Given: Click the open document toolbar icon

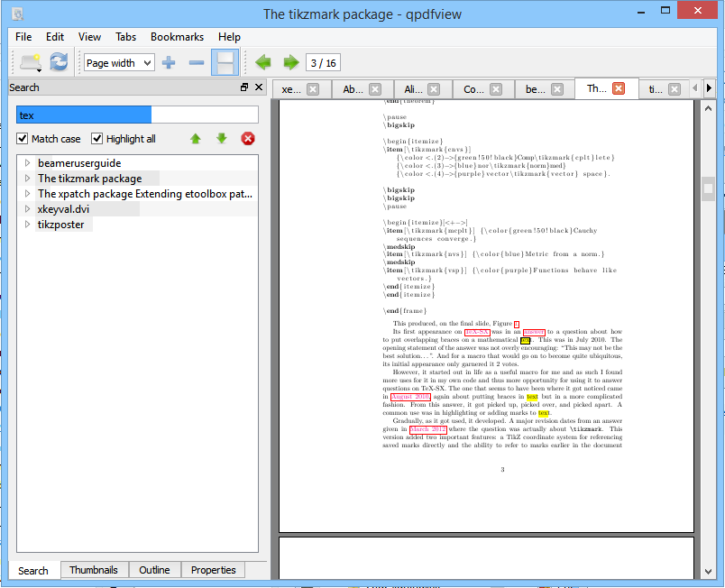Looking at the screenshot, I should (x=29, y=62).
